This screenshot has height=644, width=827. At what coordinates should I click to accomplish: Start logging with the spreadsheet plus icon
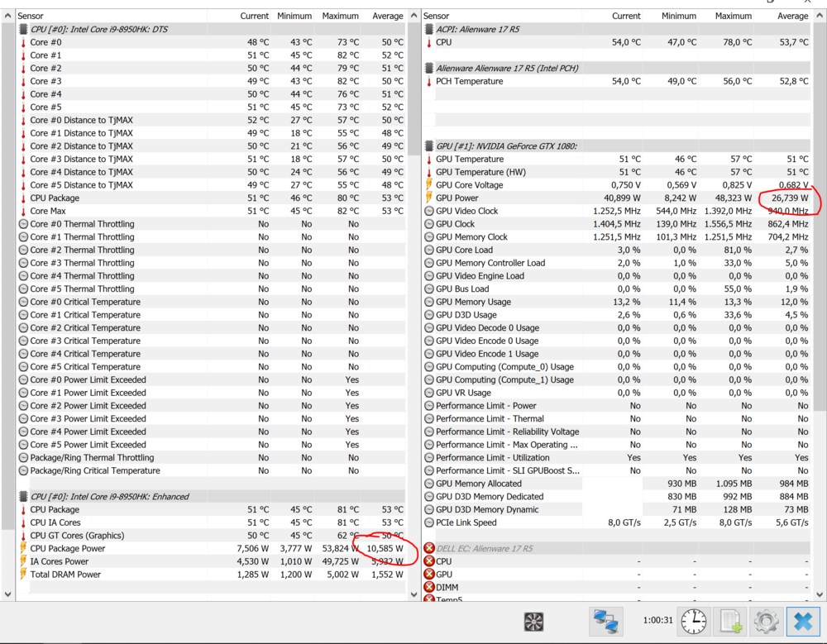730,622
